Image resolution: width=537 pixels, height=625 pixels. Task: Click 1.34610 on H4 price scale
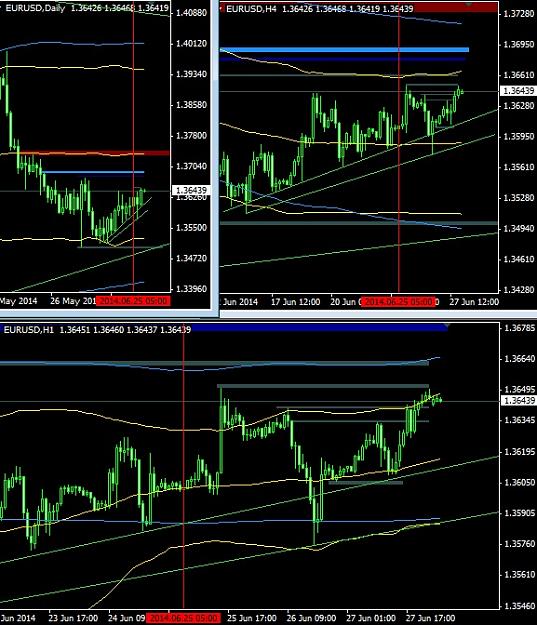[x=519, y=259]
